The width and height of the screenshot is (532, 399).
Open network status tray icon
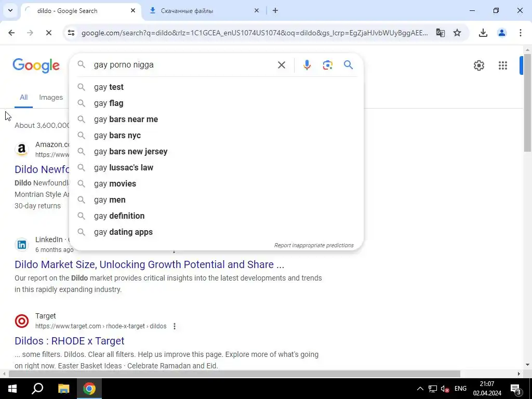[433, 389]
